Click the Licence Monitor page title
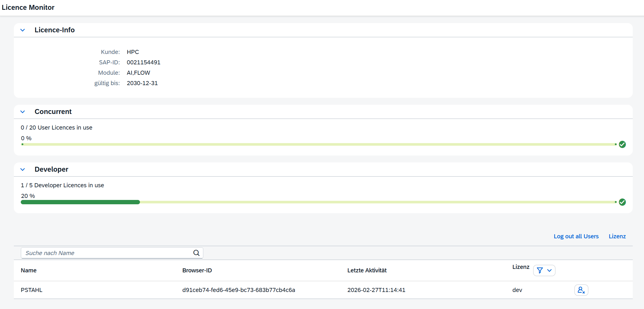This screenshot has width=644, height=309. (x=28, y=8)
